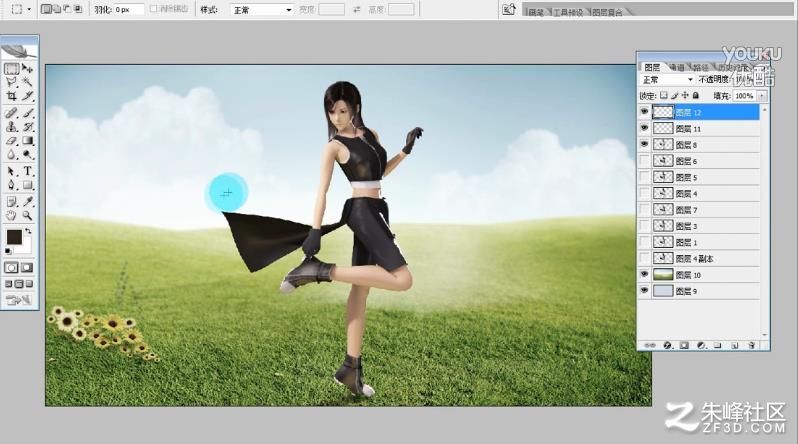Screen dimensions: 798x444
Task: Open the 样式 style dropdown
Action: coord(263,10)
